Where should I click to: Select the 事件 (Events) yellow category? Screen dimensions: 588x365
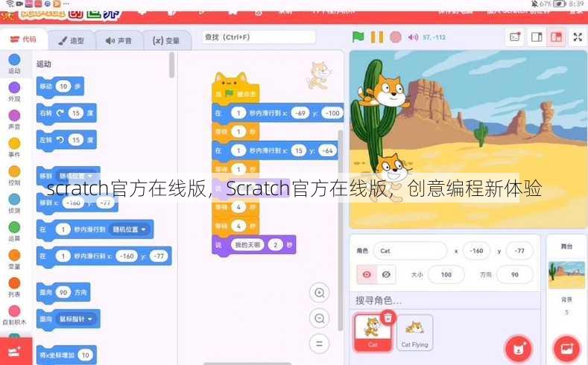point(14,147)
